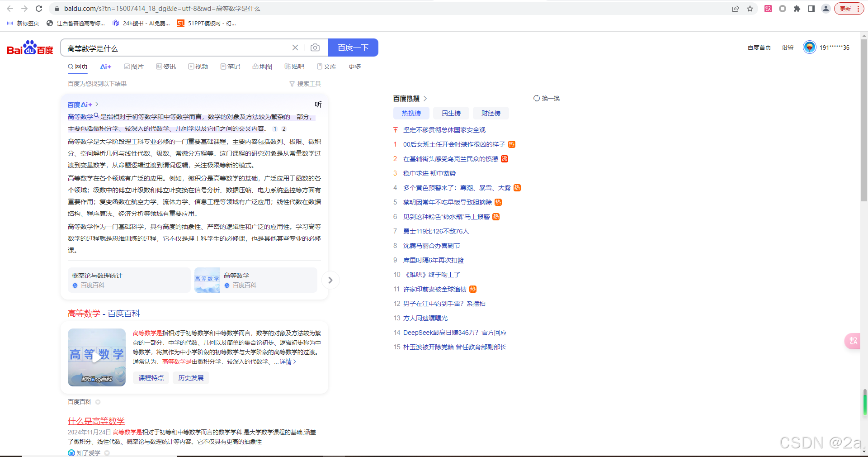Click the 知了爱学 source link
This screenshot has height=457, width=868.
[x=88, y=452]
